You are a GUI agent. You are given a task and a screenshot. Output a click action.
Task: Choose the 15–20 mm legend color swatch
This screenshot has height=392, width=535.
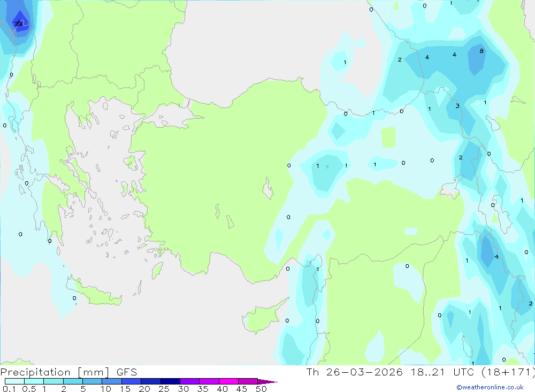point(132,381)
